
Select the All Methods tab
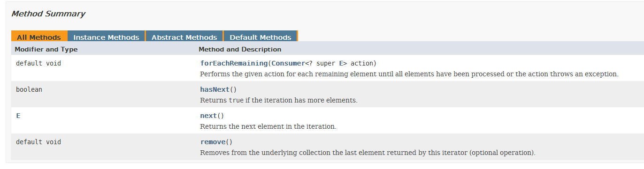39,37
